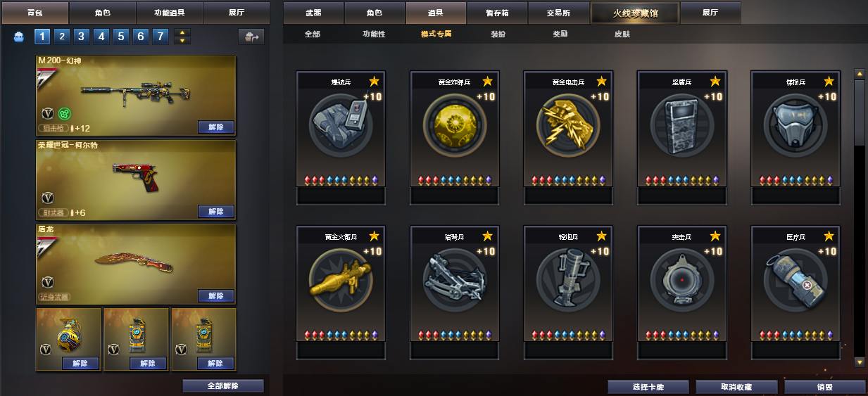
Task: Switch to the 皮肤 skins sub-tab
Action: coord(622,34)
